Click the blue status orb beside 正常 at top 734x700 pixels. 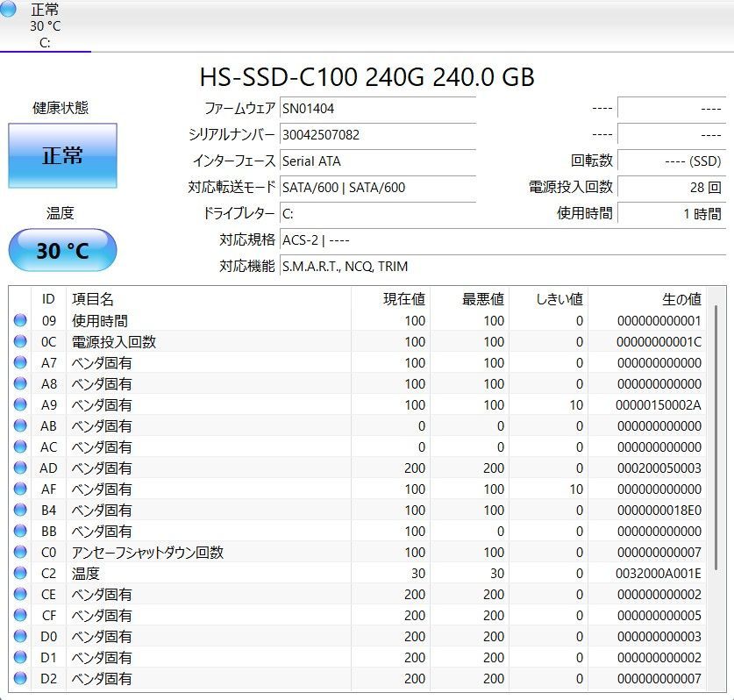8,9
